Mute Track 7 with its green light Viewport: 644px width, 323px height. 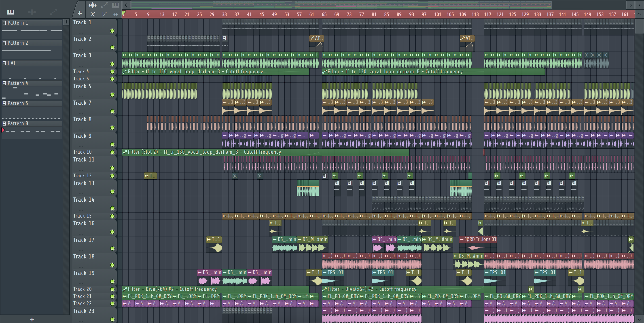(x=112, y=111)
